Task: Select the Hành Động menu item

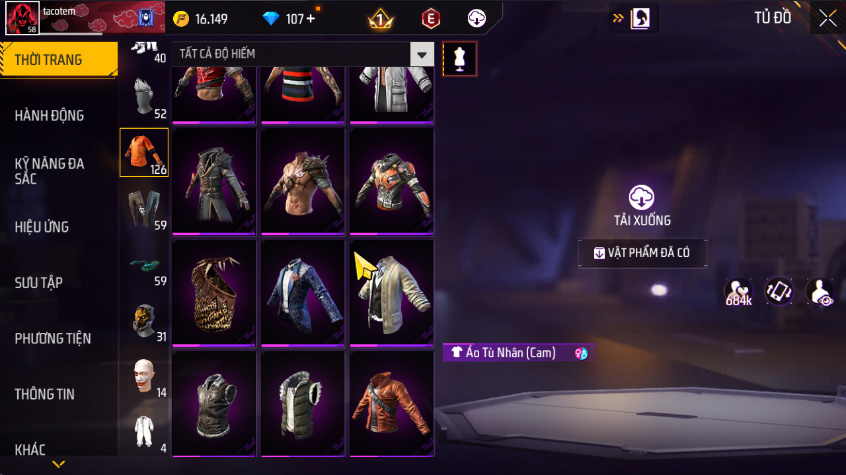Action: click(x=49, y=116)
